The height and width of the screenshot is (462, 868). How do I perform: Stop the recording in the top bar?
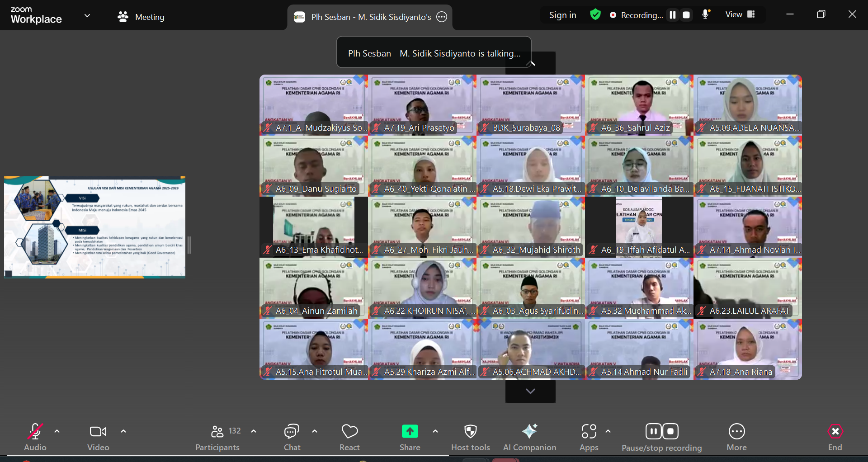[x=686, y=15]
